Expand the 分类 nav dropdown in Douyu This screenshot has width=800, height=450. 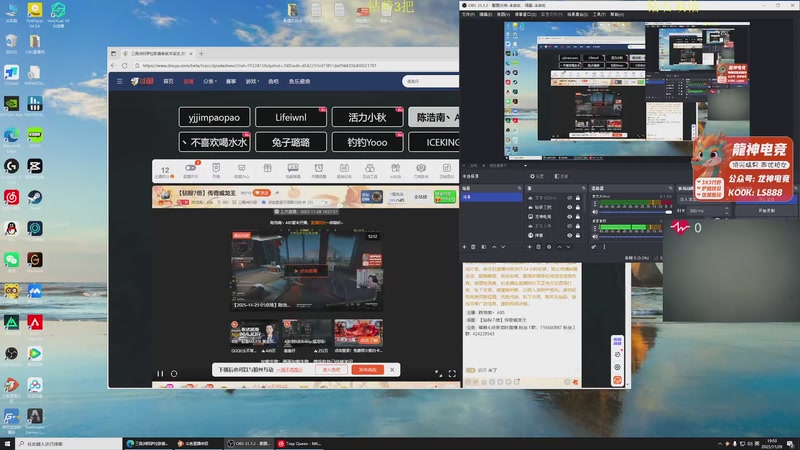210,81
